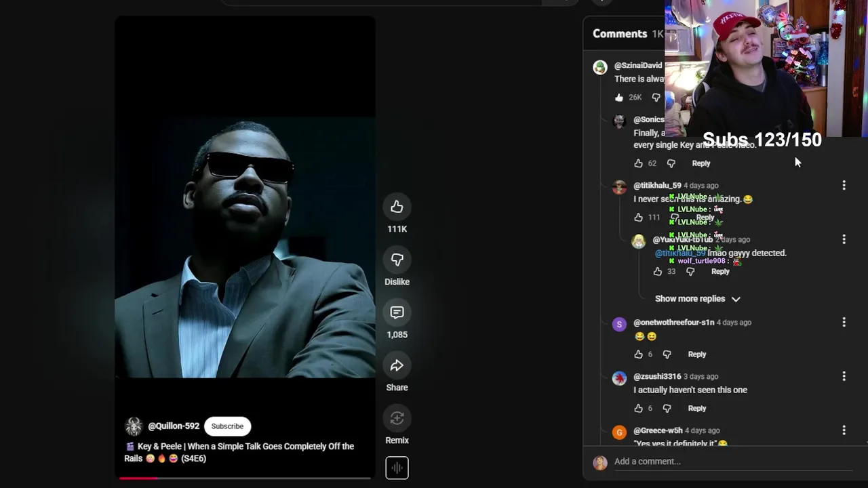Open @Greece-w5h profile link
This screenshot has height=488, width=868.
pyautogui.click(x=658, y=430)
